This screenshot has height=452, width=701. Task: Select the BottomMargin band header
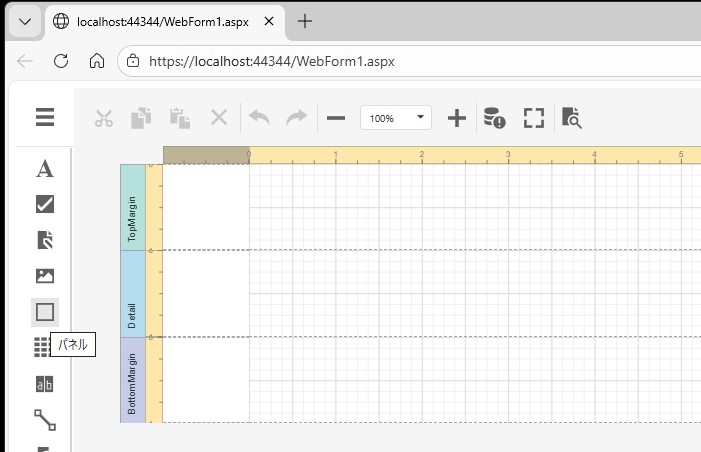tap(132, 380)
